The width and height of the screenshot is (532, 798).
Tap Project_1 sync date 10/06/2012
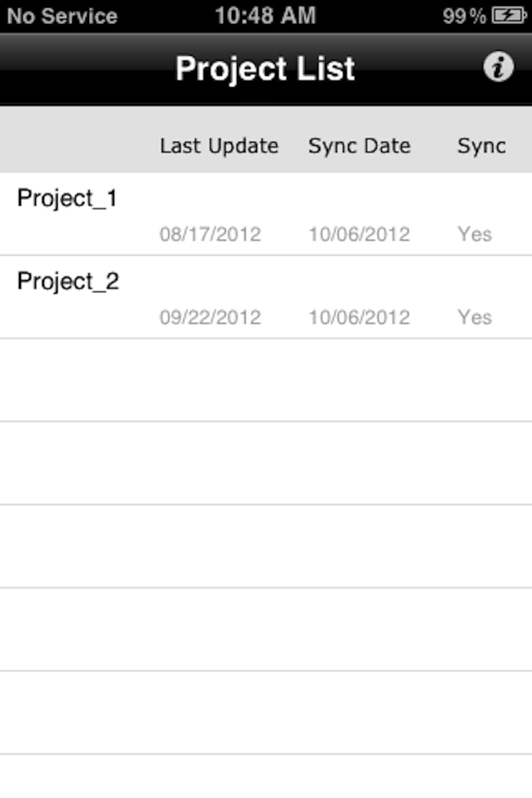359,234
